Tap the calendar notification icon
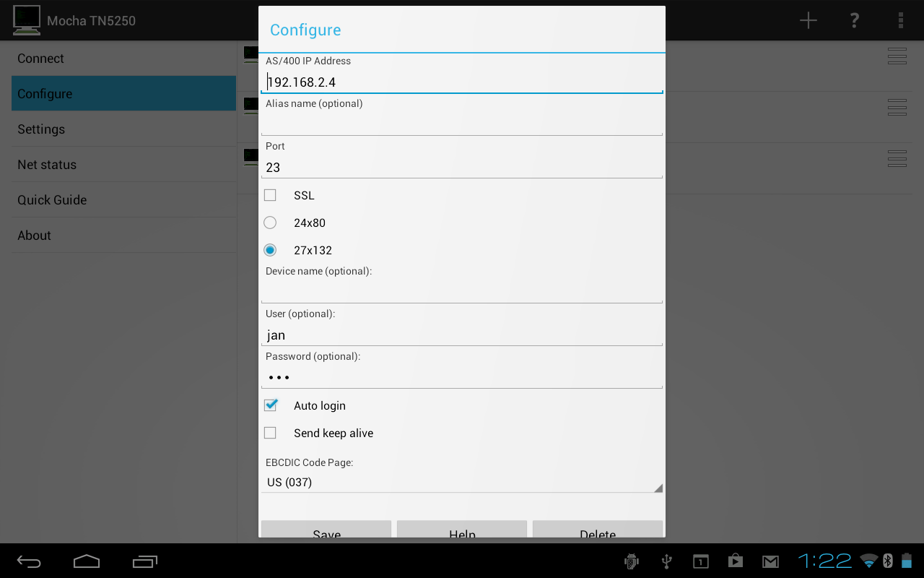 pyautogui.click(x=701, y=561)
